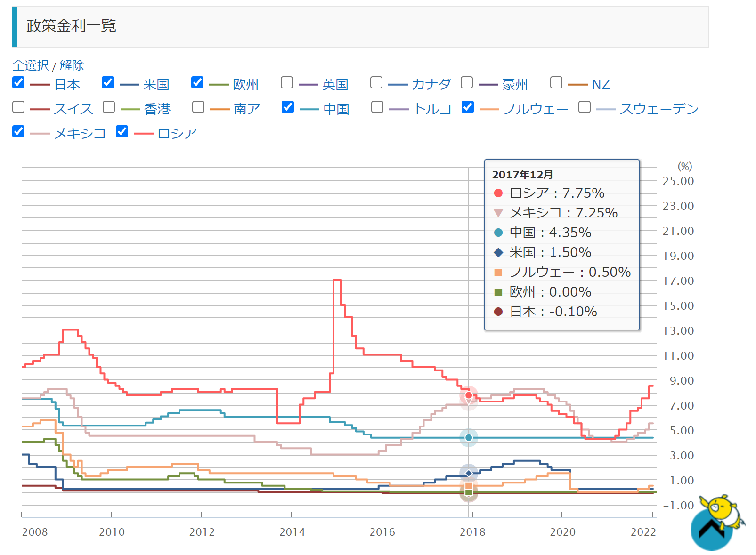Click the 解除 link
Viewport: 756px width, 555px height.
click(x=72, y=65)
